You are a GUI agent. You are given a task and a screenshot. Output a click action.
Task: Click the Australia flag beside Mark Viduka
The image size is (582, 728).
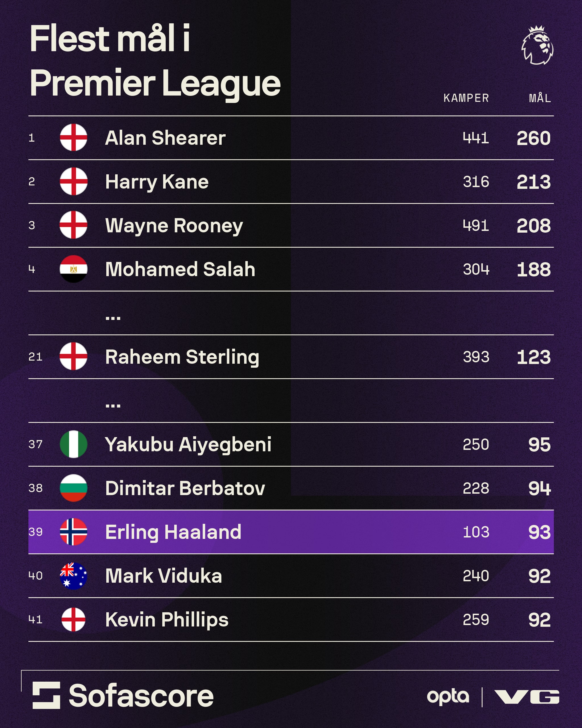[x=74, y=576]
